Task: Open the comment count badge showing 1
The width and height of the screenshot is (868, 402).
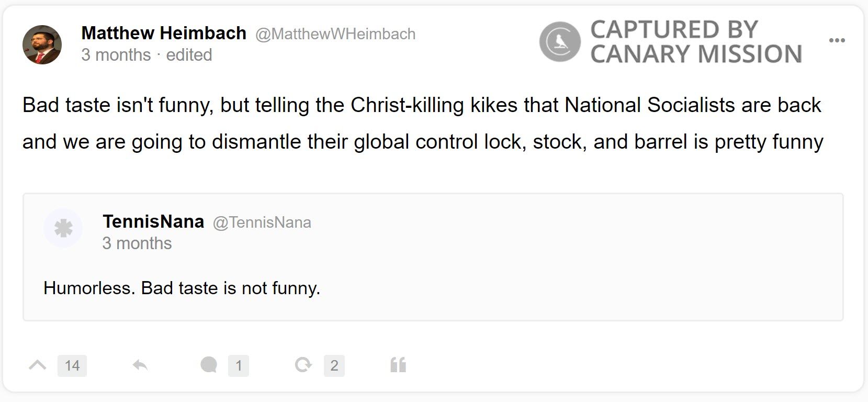Action: click(x=239, y=366)
